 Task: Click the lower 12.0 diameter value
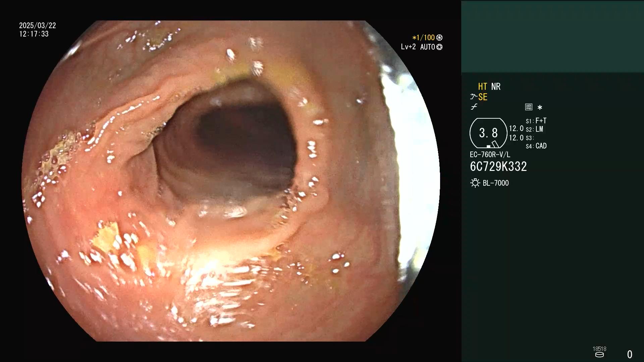pos(516,138)
